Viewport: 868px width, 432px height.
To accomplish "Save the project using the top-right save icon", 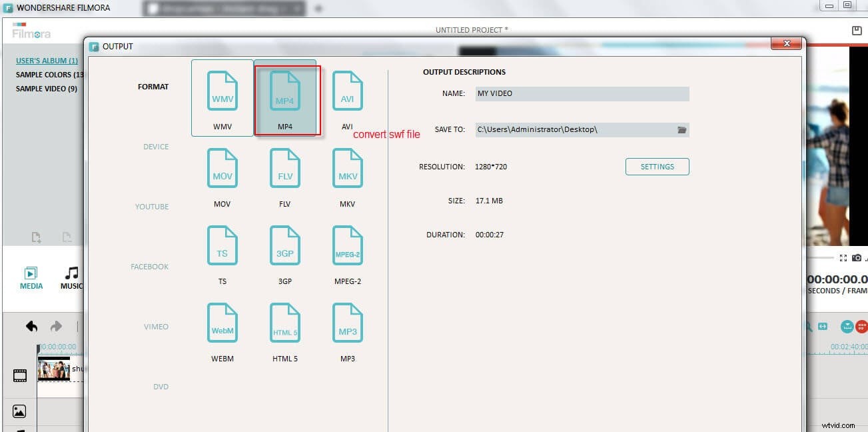I will [x=856, y=30].
